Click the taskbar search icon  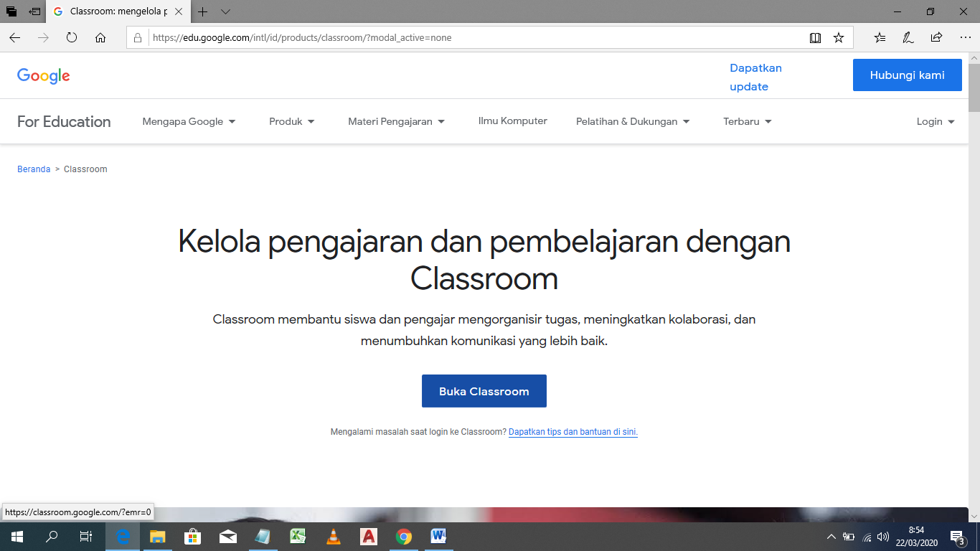(x=52, y=537)
